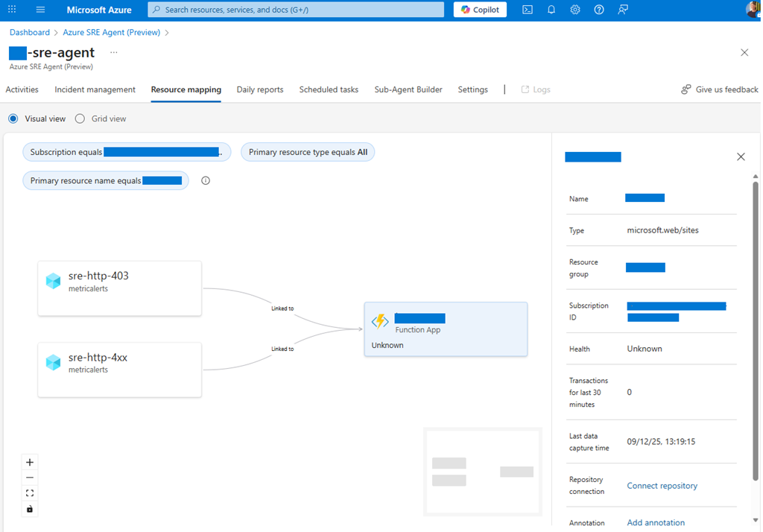Open Primary resource name filter
The image size is (763, 532).
click(106, 180)
